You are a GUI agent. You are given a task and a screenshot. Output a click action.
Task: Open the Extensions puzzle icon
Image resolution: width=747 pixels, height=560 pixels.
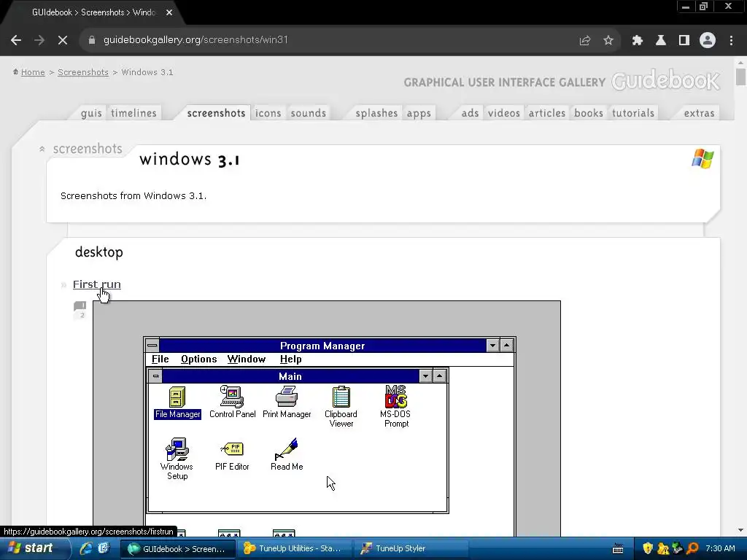click(638, 41)
